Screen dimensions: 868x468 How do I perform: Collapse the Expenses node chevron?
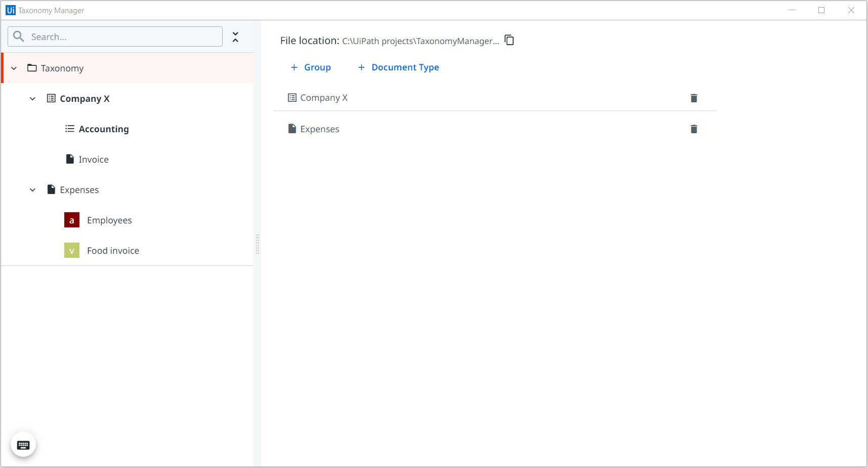(x=32, y=190)
